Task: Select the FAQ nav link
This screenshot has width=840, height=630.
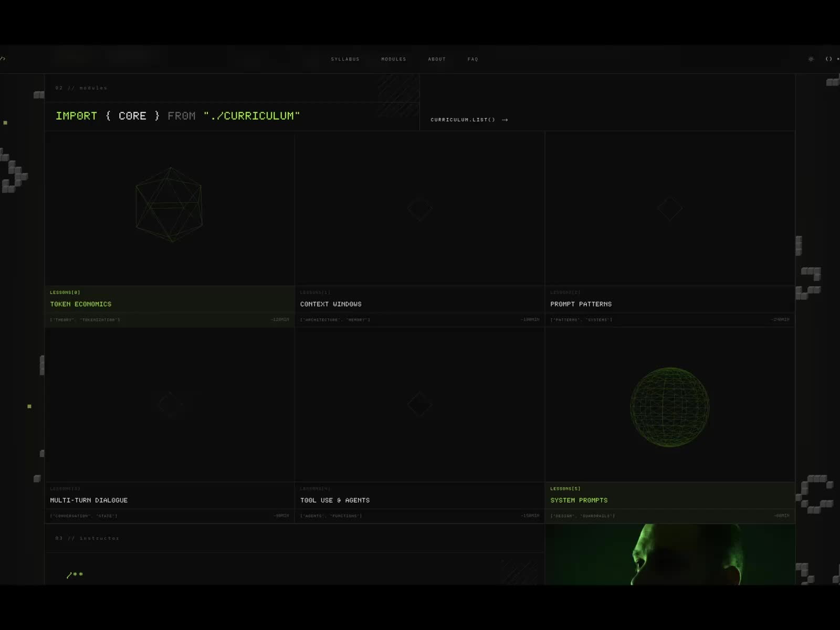Action: click(472, 59)
